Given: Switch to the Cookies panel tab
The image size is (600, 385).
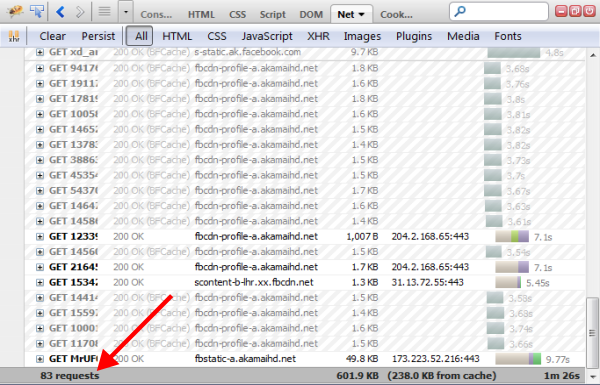Looking at the screenshot, I should tap(396, 15).
